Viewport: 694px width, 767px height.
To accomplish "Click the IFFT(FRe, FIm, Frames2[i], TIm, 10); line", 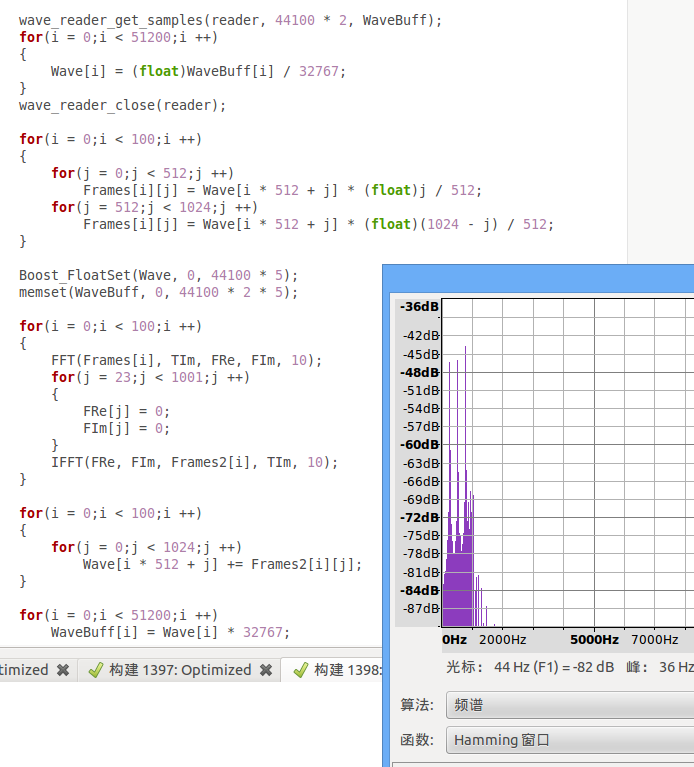I will tap(194, 462).
